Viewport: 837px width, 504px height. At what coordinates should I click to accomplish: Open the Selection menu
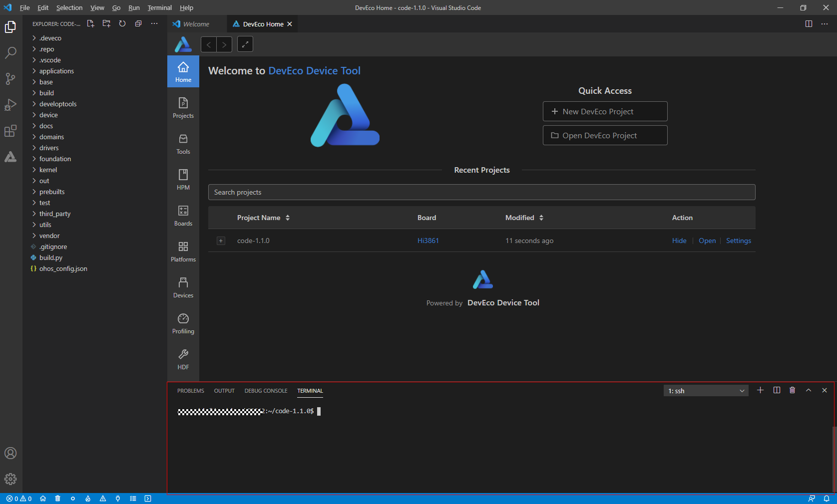pyautogui.click(x=69, y=7)
